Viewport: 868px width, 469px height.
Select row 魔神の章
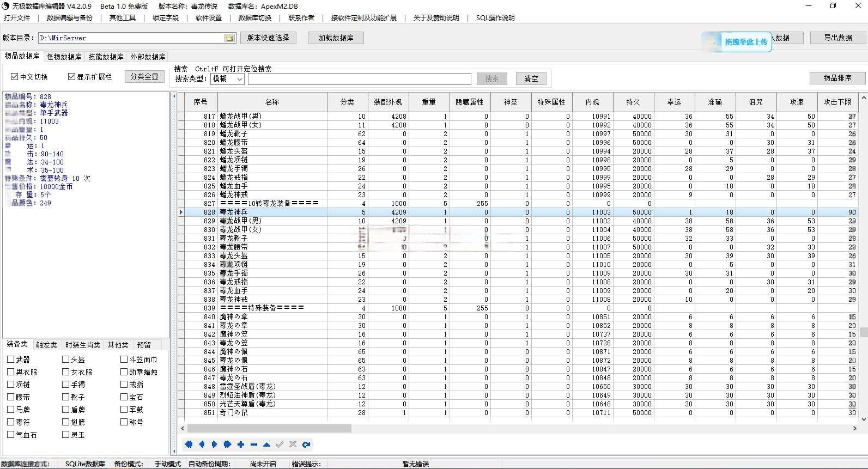[x=519, y=316]
